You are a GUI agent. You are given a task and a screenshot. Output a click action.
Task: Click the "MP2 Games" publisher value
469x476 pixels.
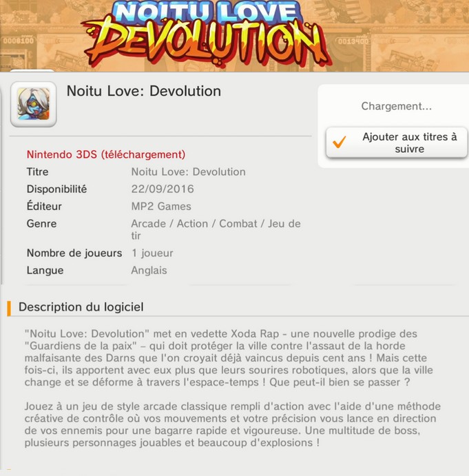point(161,207)
